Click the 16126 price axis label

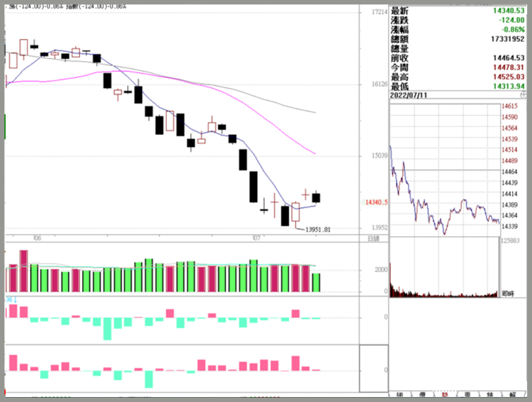(379, 84)
